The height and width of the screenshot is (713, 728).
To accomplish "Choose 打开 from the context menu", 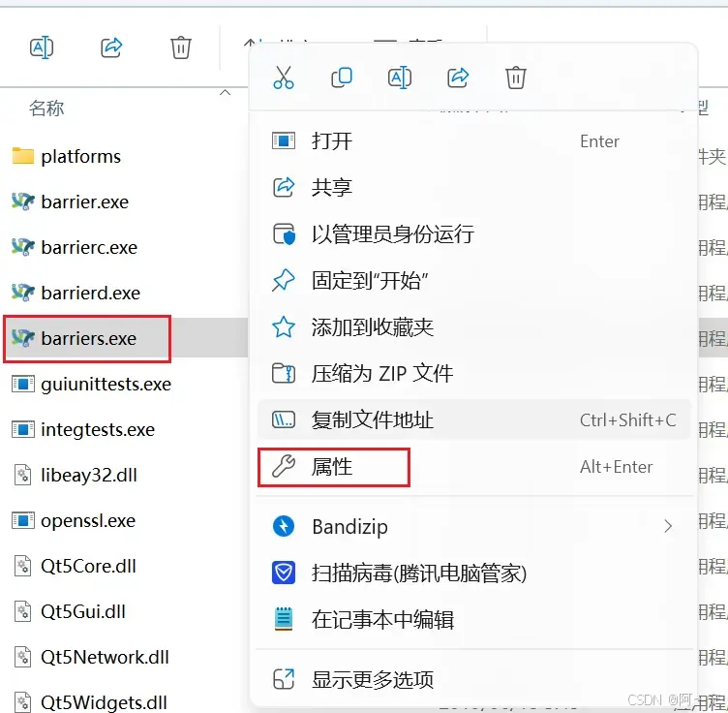I will 473,141.
